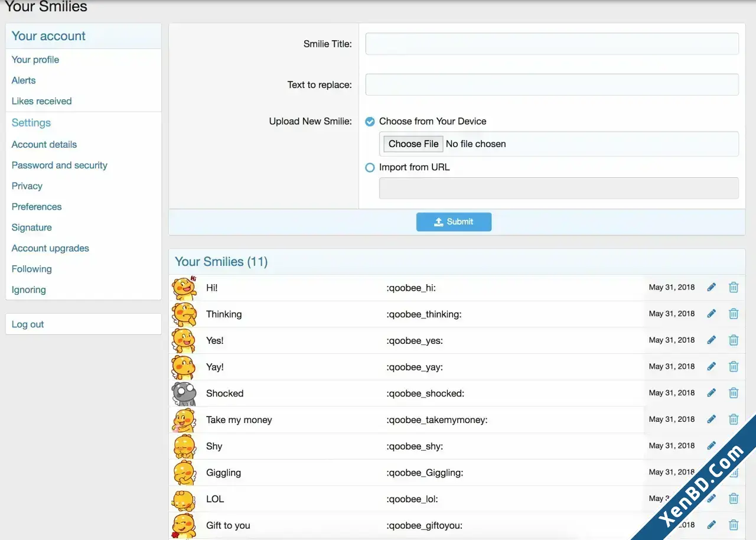Submit the new smilie form
The image size is (756, 540).
(454, 222)
